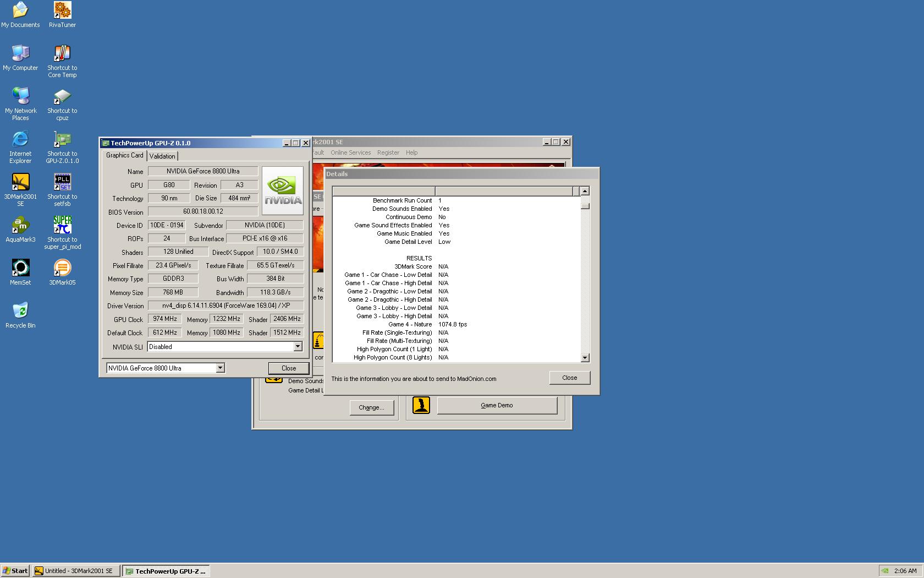Screen dimensions: 924x578
Task: Expand the GeForce 8800 Ultra card selector
Action: coord(220,368)
